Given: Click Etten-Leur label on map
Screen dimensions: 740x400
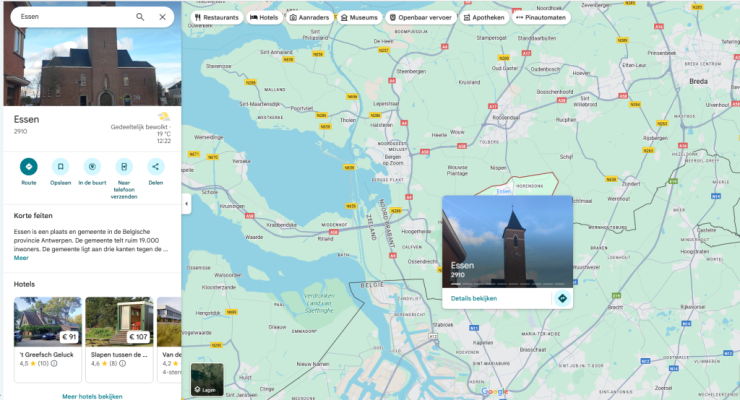Looking at the screenshot, I should click(634, 65).
